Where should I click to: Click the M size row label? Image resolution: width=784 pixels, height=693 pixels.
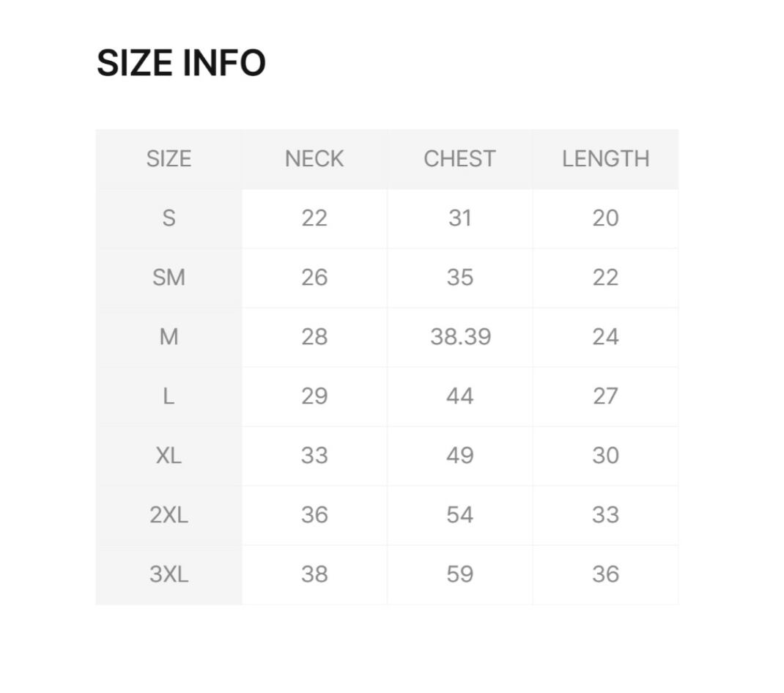169,337
